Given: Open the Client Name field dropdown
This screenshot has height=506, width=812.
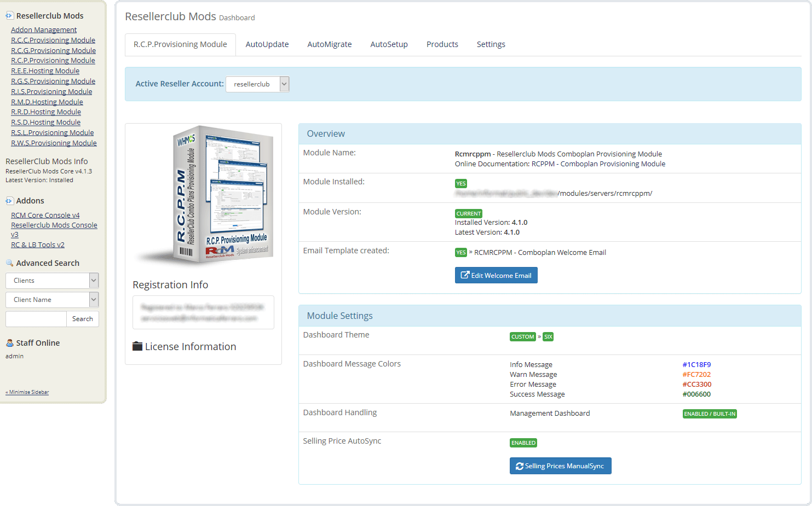Looking at the screenshot, I should point(52,300).
